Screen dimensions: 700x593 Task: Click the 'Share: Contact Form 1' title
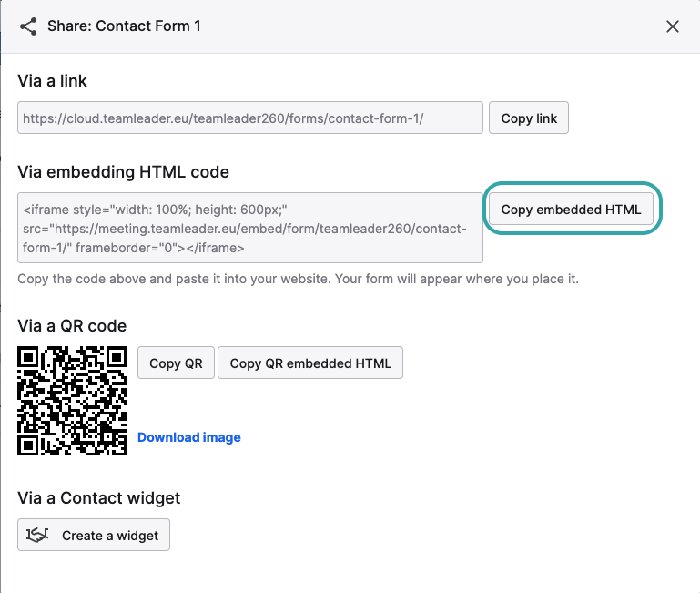coord(124,26)
